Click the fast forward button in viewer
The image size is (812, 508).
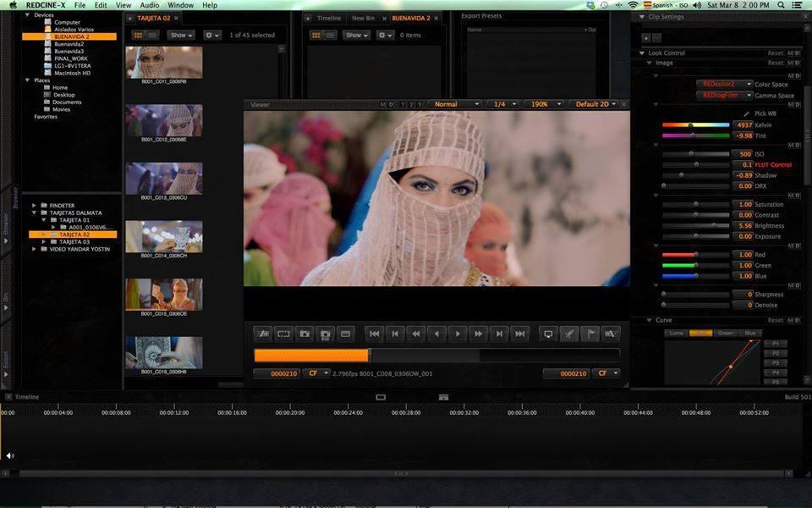pyautogui.click(x=479, y=334)
